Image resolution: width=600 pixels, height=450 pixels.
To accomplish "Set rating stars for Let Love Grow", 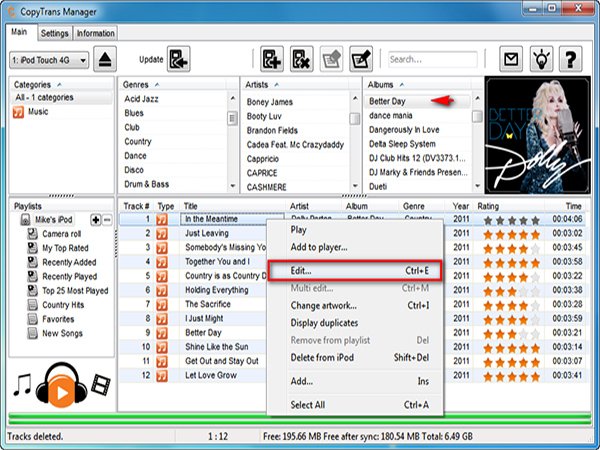I will point(511,376).
